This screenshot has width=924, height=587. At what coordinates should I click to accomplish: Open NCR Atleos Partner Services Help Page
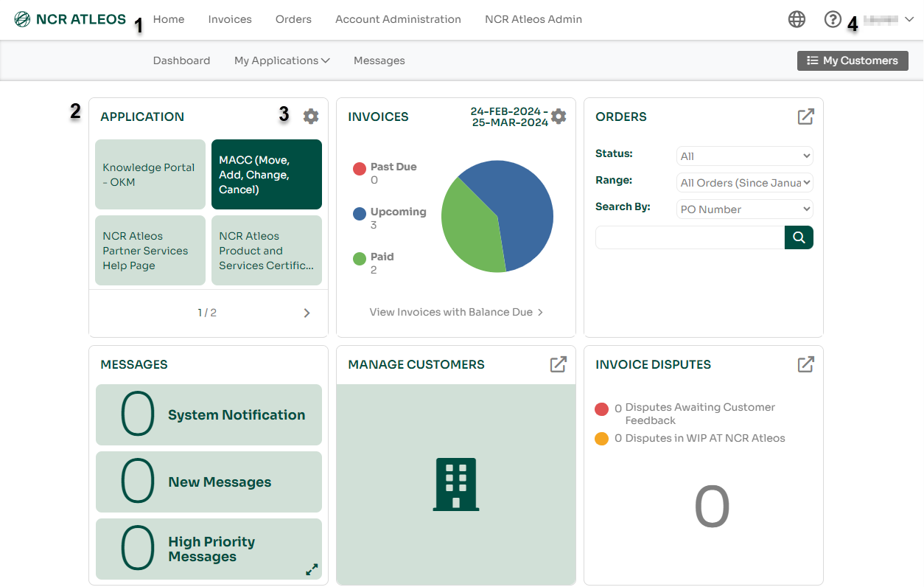(150, 251)
